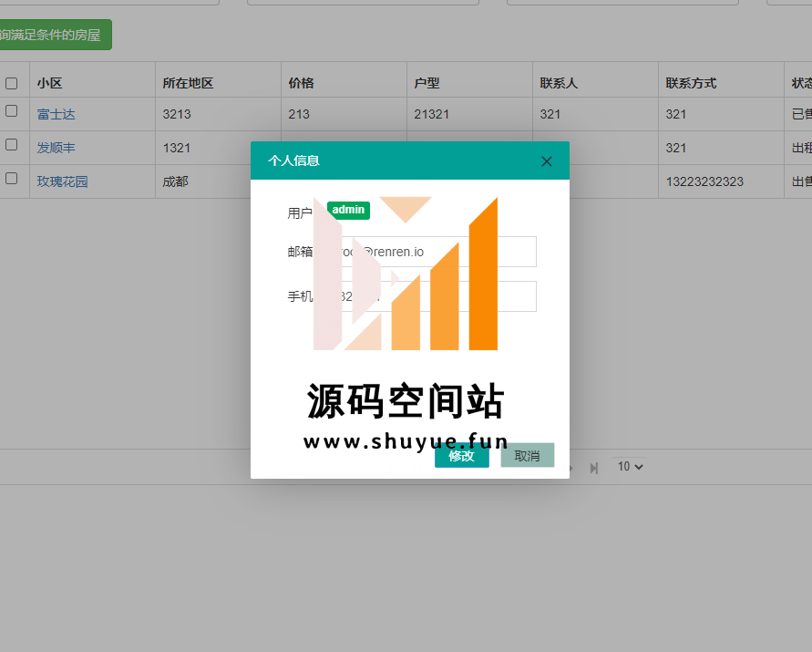The width and height of the screenshot is (812, 652).
Task: Check the 发顺丰 row checkbox
Action: click(x=12, y=145)
